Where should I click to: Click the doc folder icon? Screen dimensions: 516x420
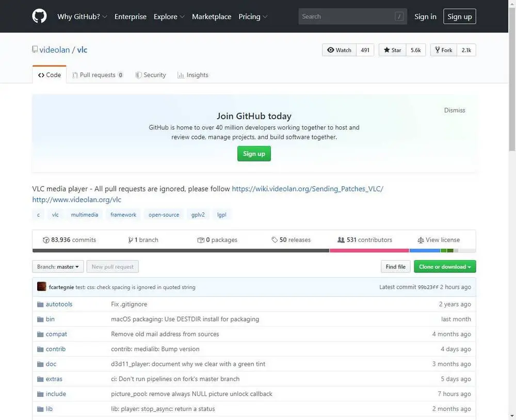[40, 364]
